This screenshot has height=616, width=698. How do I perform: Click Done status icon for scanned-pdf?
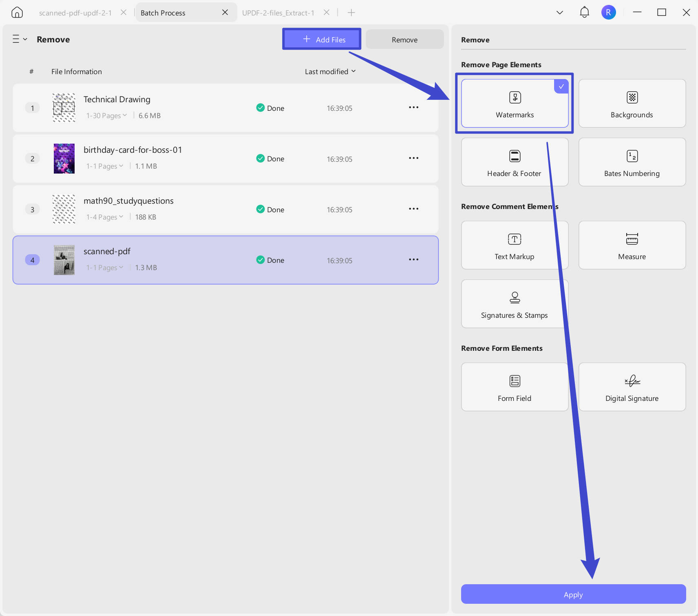(x=260, y=260)
